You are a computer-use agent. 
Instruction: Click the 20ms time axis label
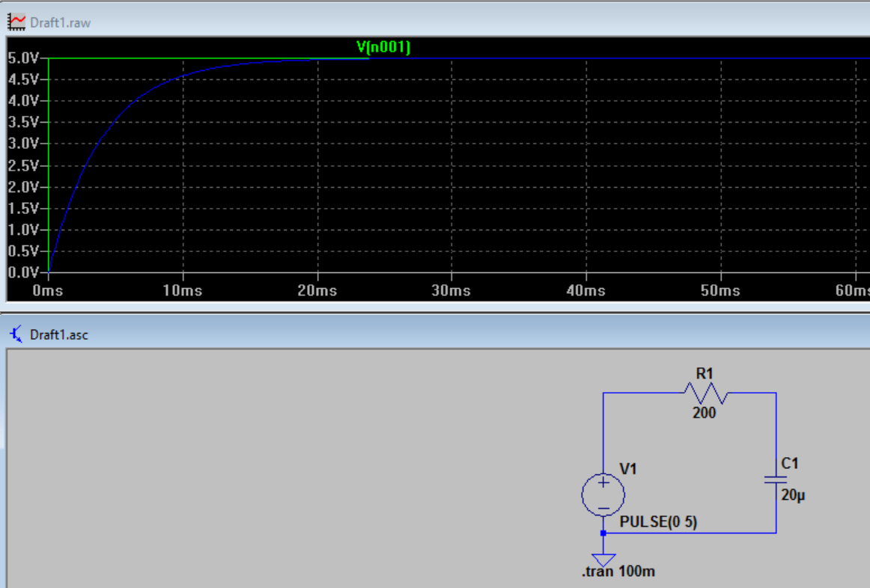click(x=317, y=290)
